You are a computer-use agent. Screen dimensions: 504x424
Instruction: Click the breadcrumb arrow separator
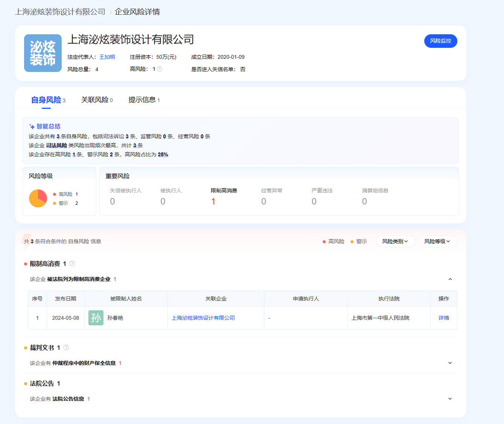pyautogui.click(x=111, y=12)
